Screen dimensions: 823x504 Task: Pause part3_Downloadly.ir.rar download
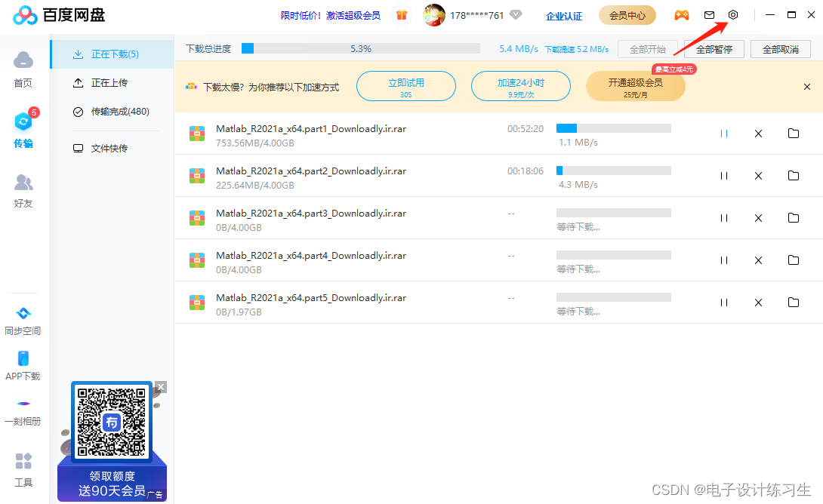coord(724,218)
